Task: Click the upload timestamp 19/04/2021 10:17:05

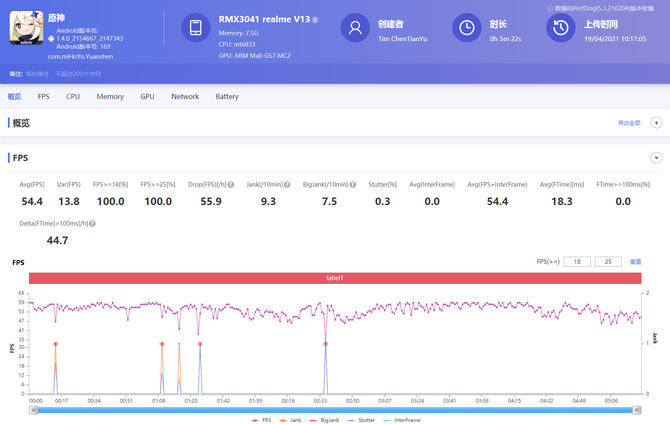Action: (615, 39)
